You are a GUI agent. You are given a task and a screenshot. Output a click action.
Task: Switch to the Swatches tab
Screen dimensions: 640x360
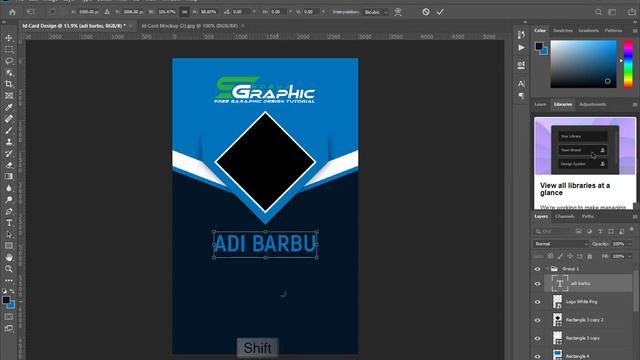(x=562, y=31)
